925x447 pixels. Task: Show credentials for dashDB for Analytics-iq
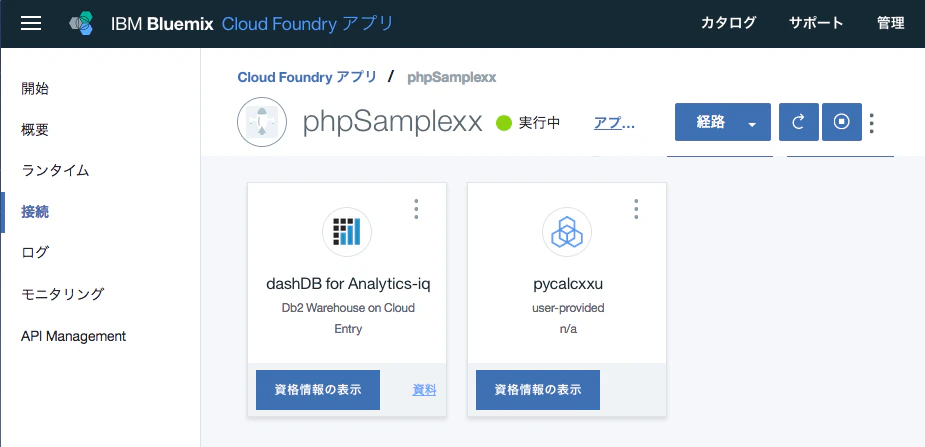[x=318, y=390]
